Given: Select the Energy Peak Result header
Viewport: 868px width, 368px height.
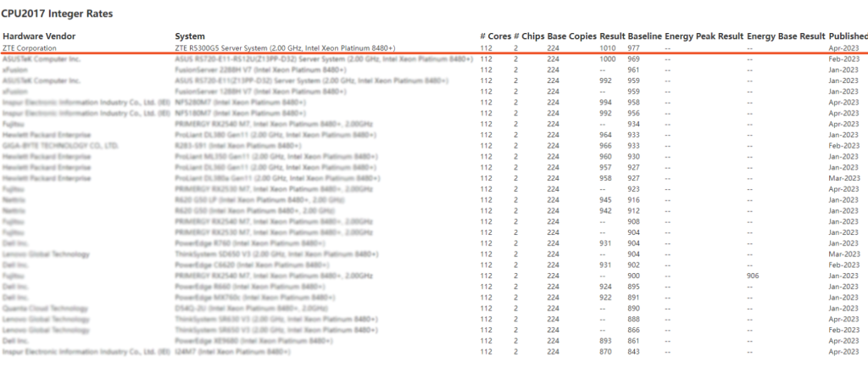Looking at the screenshot, I should point(704,36).
